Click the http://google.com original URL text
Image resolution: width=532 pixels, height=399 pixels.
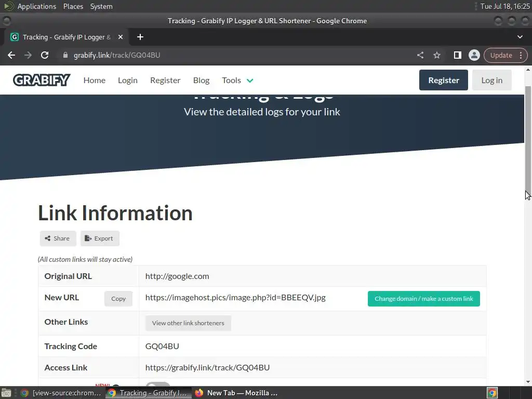pos(177,276)
